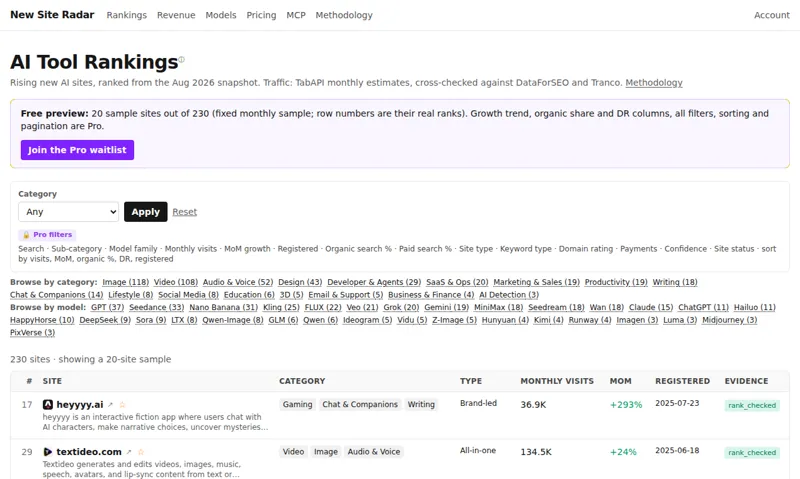Filter by ChatGPT (11) model
This screenshot has height=479, width=800.
pyautogui.click(x=703, y=307)
